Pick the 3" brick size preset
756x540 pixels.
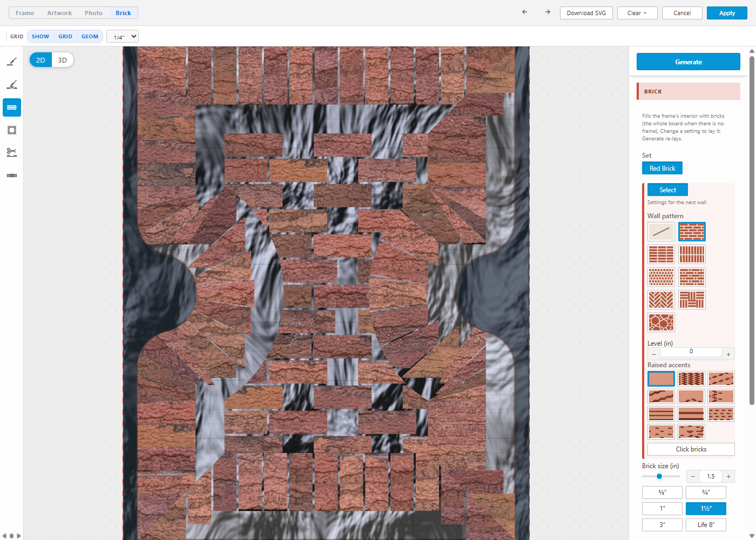click(662, 525)
